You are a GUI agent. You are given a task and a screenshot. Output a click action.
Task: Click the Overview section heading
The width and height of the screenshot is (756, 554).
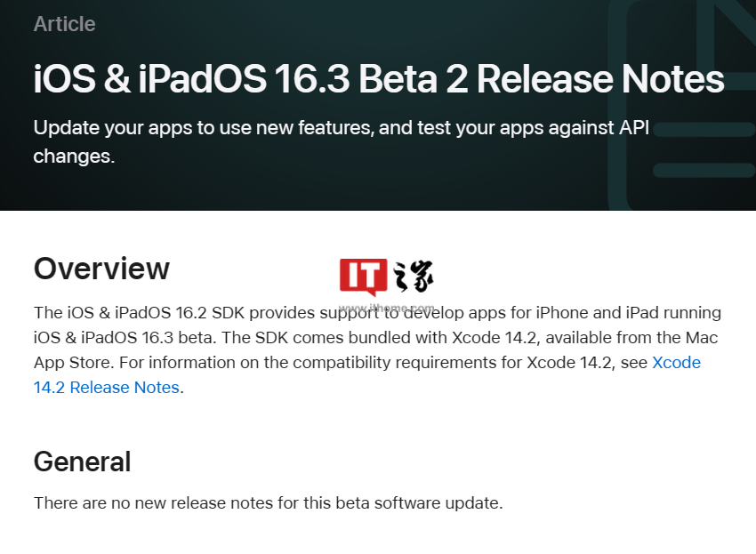[x=101, y=268]
